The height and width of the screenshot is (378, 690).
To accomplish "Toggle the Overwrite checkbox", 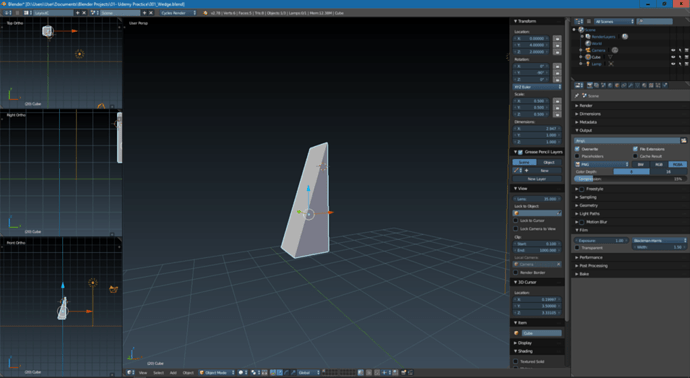I will (x=577, y=149).
